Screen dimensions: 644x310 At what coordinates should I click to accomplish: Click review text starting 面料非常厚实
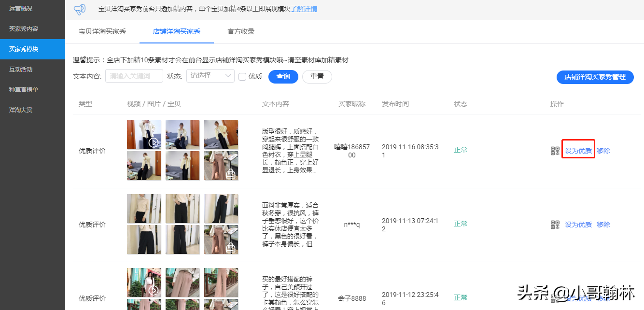coord(290,225)
